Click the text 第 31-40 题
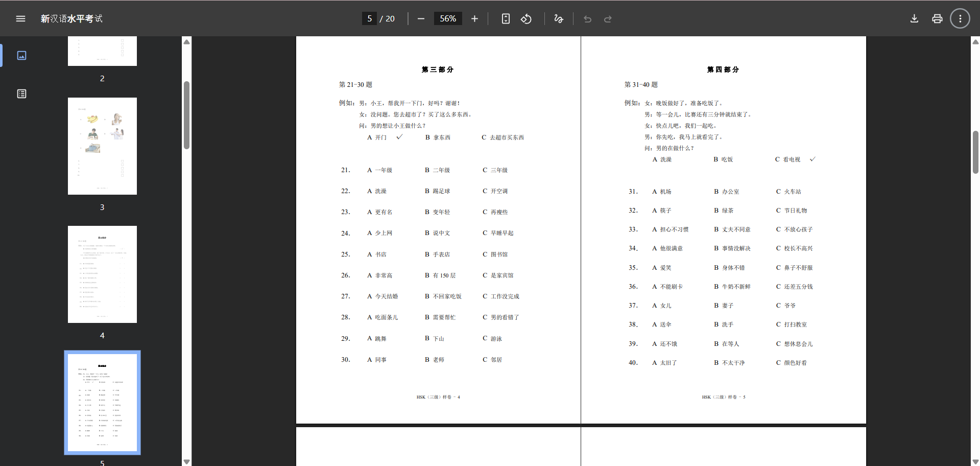Viewport: 980px width, 466px height. (x=641, y=85)
